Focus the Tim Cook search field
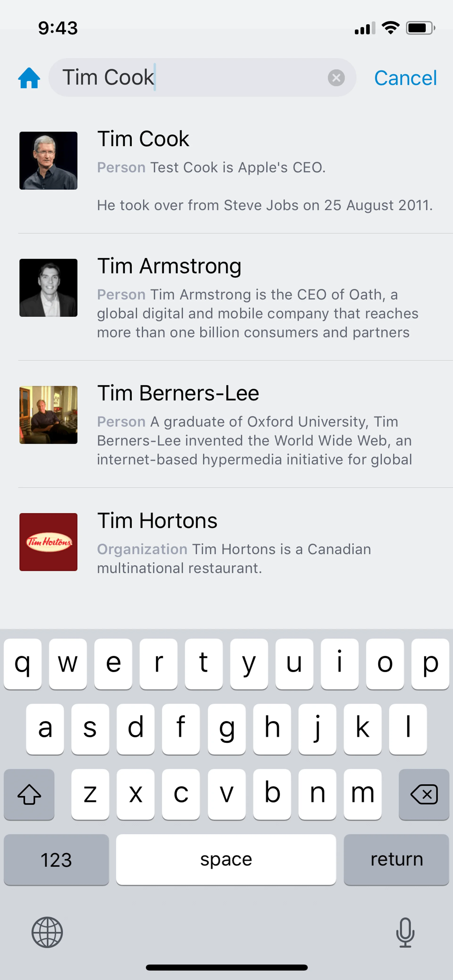 click(x=190, y=78)
